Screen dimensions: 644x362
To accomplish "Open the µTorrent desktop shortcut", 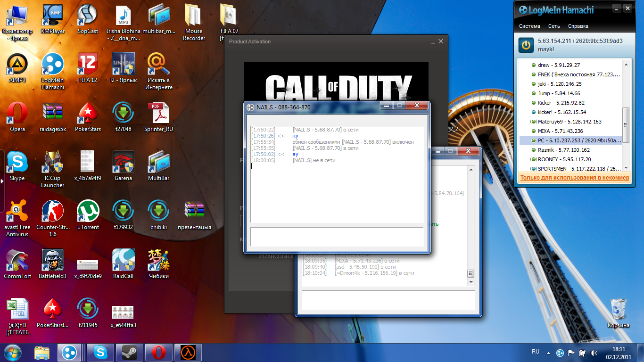I will coord(88,215).
